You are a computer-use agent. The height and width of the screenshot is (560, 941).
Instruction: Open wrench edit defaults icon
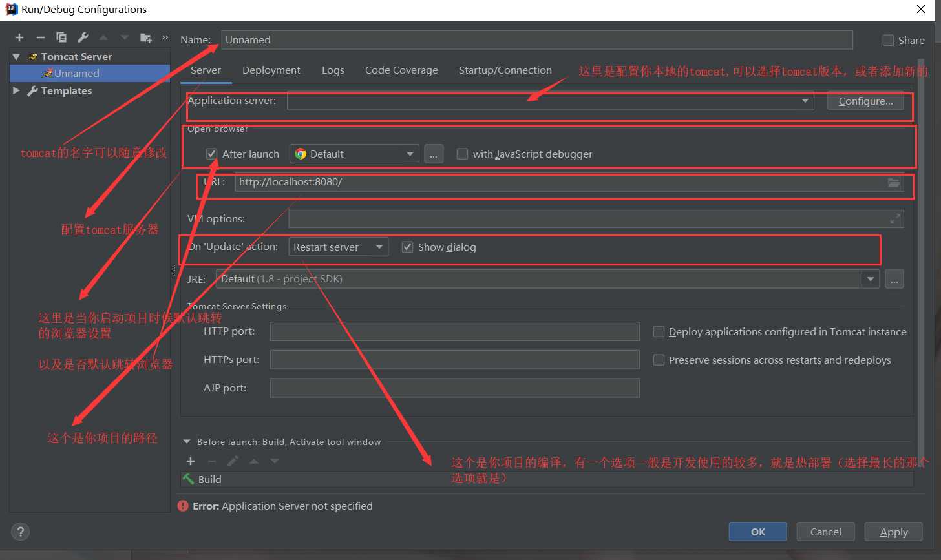tap(83, 37)
